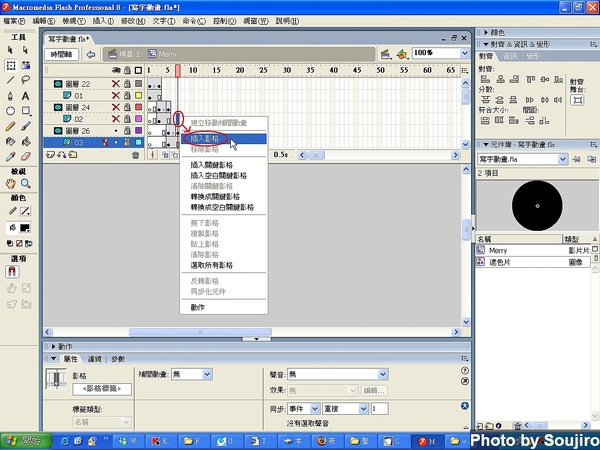Click the insert layer icon below layers
Image resolution: width=600 pixels, height=450 pixels.
(x=50, y=155)
